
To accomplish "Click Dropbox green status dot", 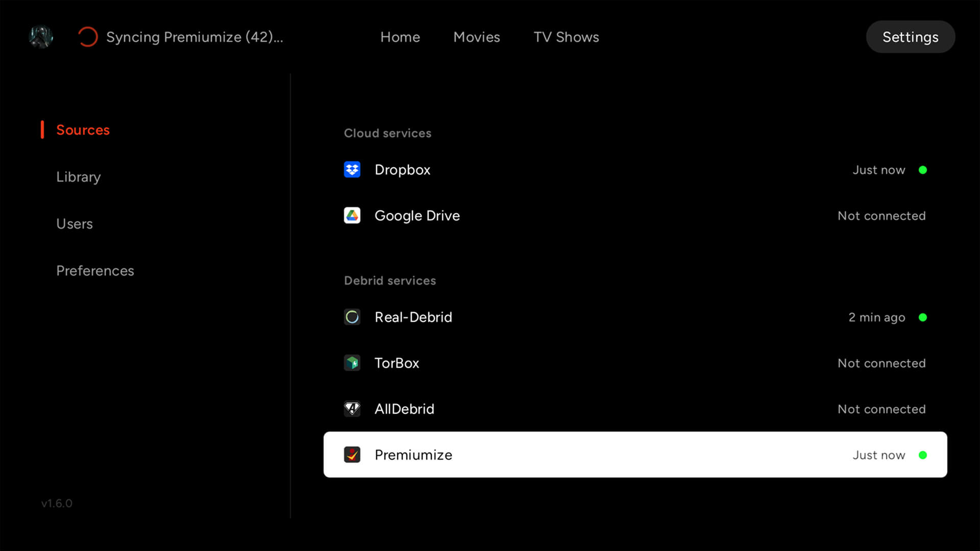I will (x=923, y=170).
